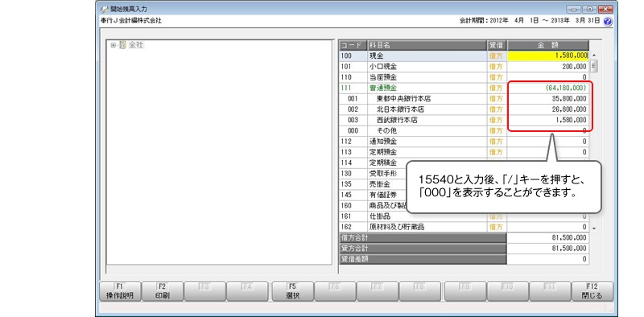Click the 全社 building icon in tree

coord(122,45)
